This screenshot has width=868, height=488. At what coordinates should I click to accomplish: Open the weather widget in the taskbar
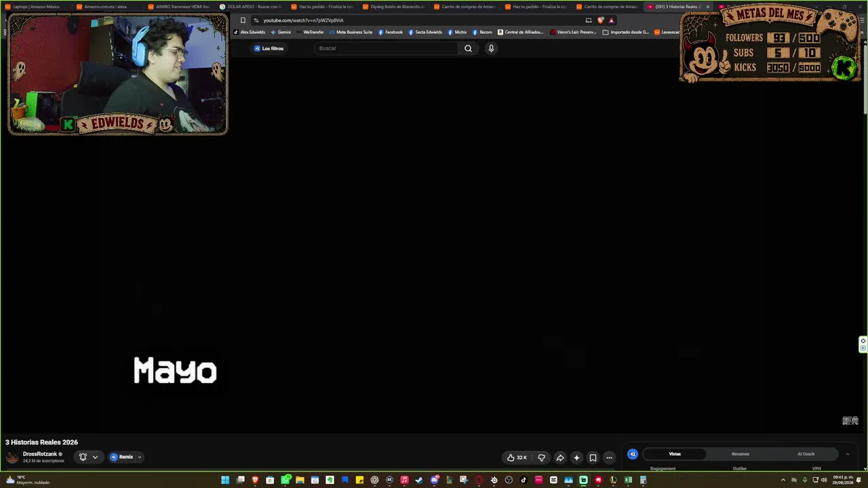[28, 481]
